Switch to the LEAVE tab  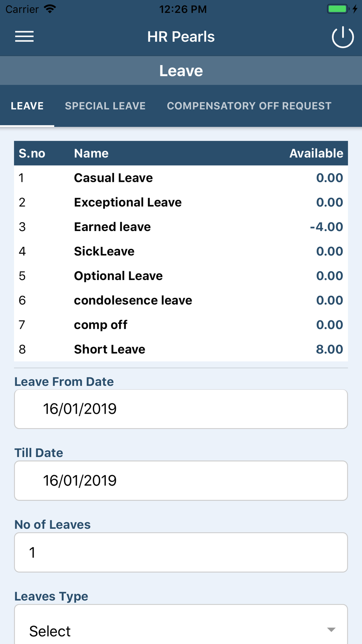click(27, 106)
